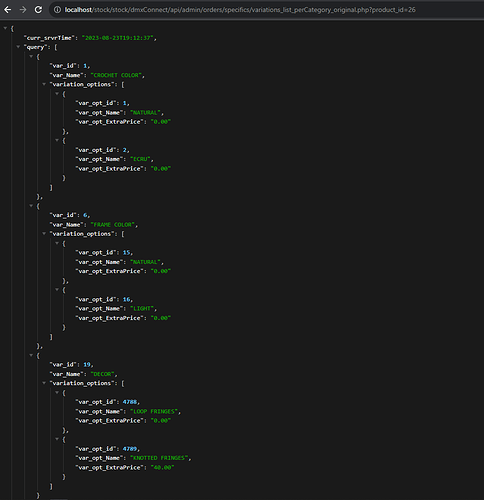
Task: Collapse the root JSON object
Action: (5, 28)
